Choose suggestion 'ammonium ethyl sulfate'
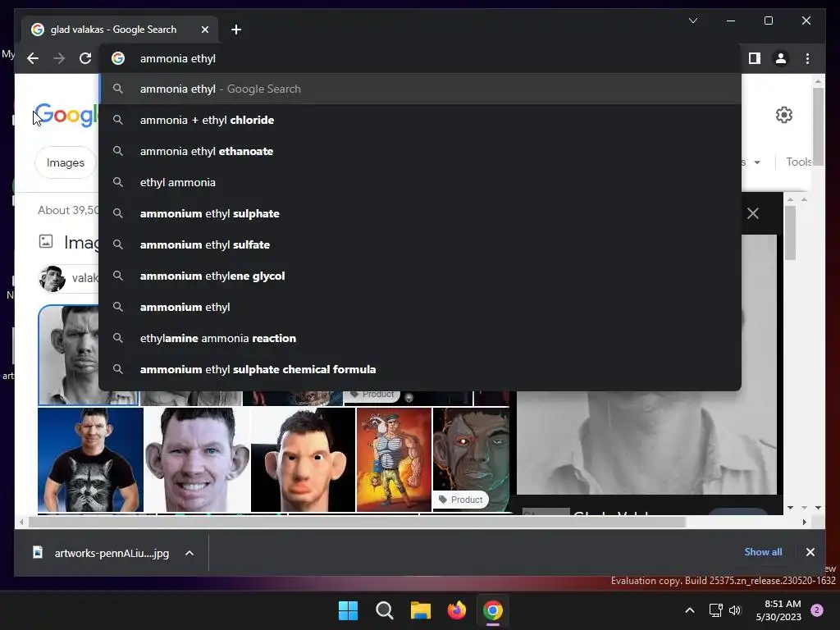Viewport: 840px width, 630px height. (420, 244)
